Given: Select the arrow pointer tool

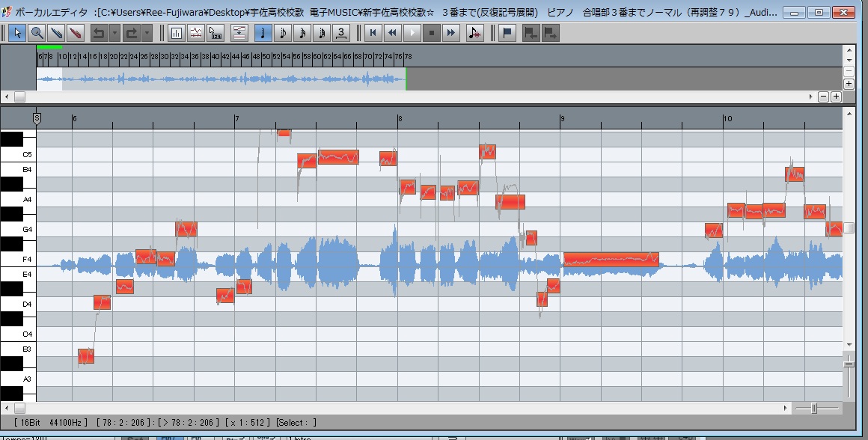Looking at the screenshot, I should (17, 33).
